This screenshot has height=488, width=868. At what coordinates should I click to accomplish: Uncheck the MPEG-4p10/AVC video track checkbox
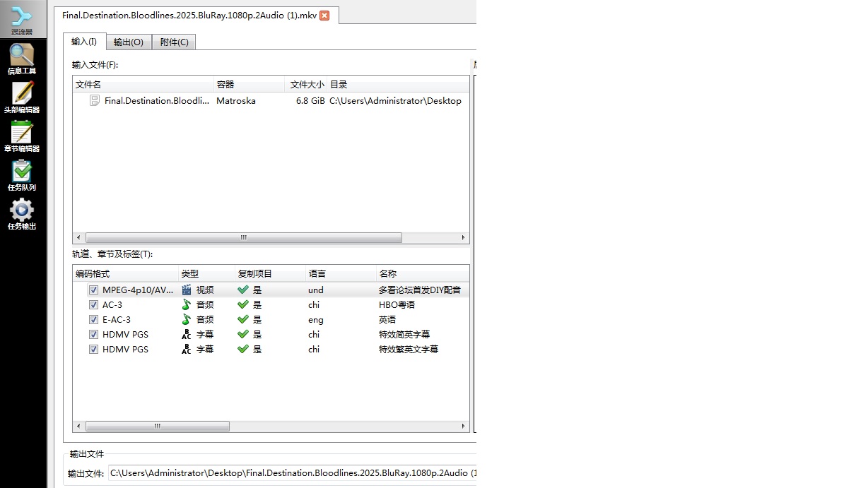click(93, 290)
